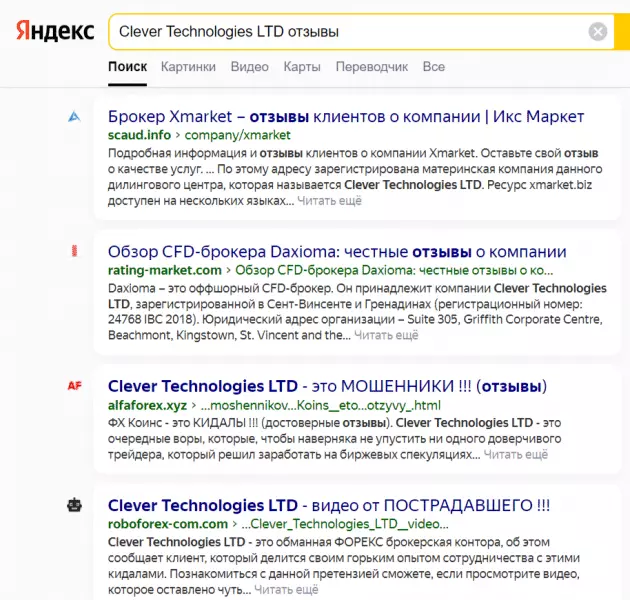This screenshot has height=600, width=630.
Task: Click the scaud.info favicon
Action: pyautogui.click(x=74, y=117)
